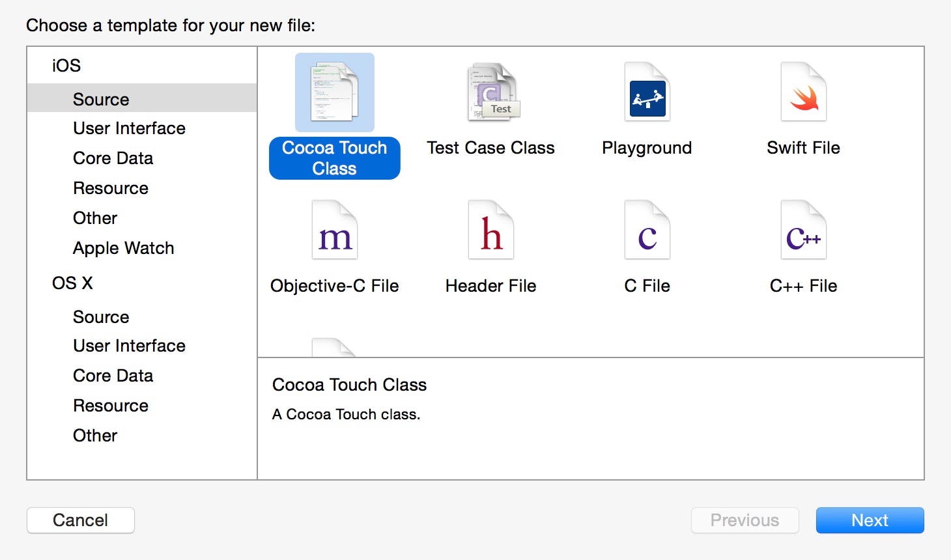The height and width of the screenshot is (560, 951).
Task: Pick the Playground template icon
Action: pos(647,92)
